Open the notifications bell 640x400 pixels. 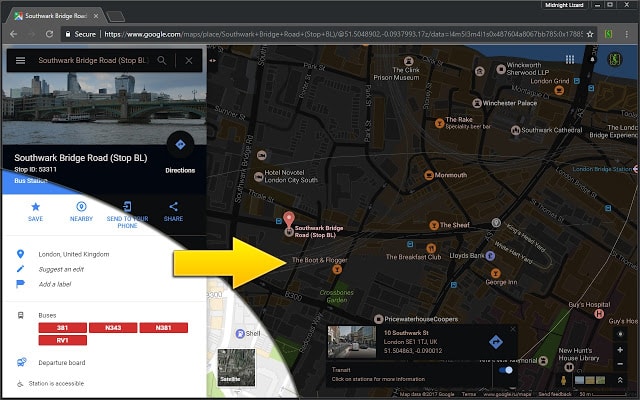click(592, 60)
